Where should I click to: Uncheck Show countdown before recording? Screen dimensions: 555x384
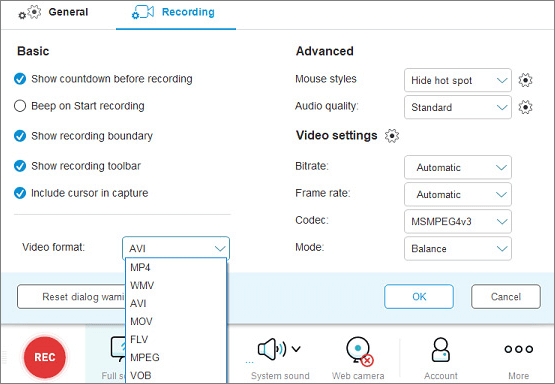pyautogui.click(x=20, y=79)
